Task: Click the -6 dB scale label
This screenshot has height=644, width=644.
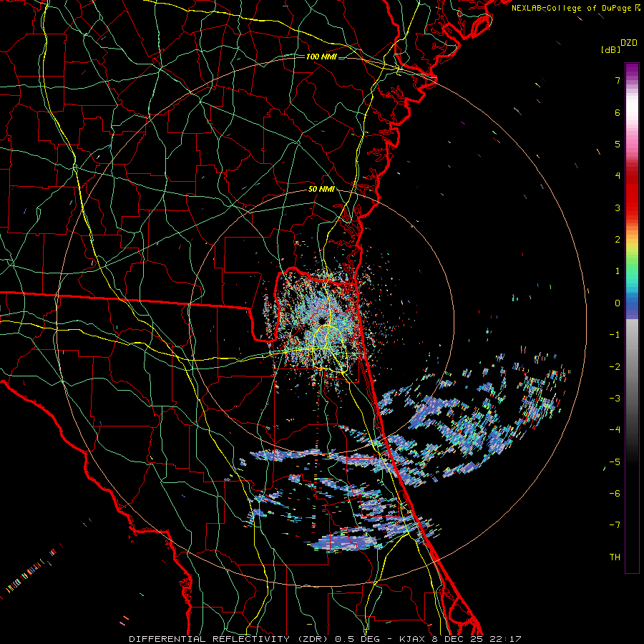Action: click(x=615, y=494)
